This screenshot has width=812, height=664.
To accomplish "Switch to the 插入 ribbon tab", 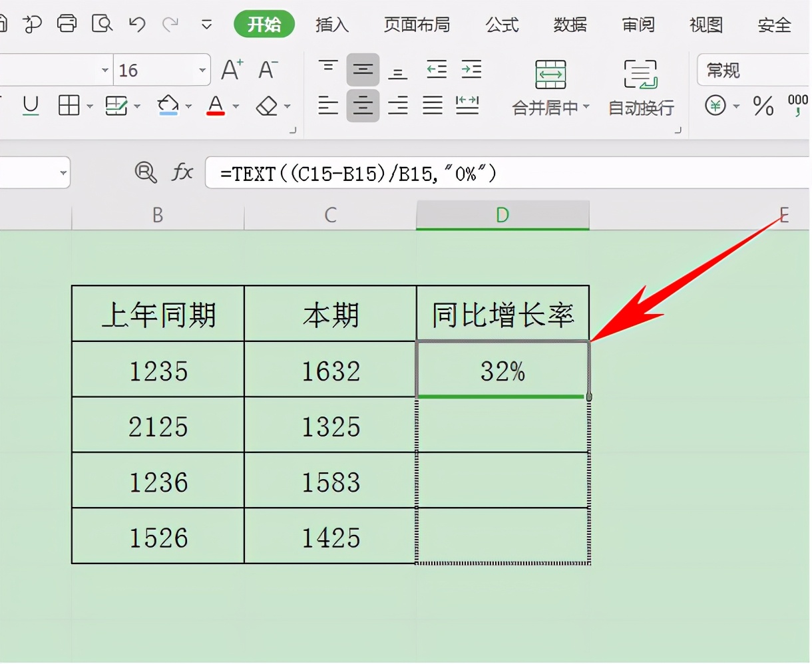I will pyautogui.click(x=331, y=25).
